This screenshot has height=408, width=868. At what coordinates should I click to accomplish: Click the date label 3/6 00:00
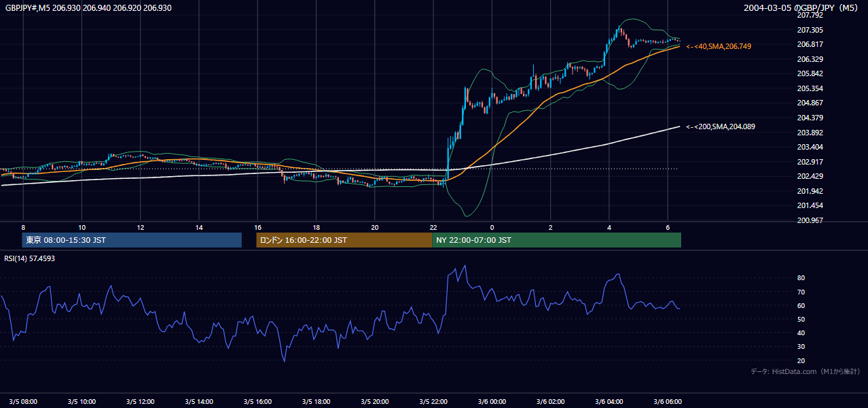492,401
